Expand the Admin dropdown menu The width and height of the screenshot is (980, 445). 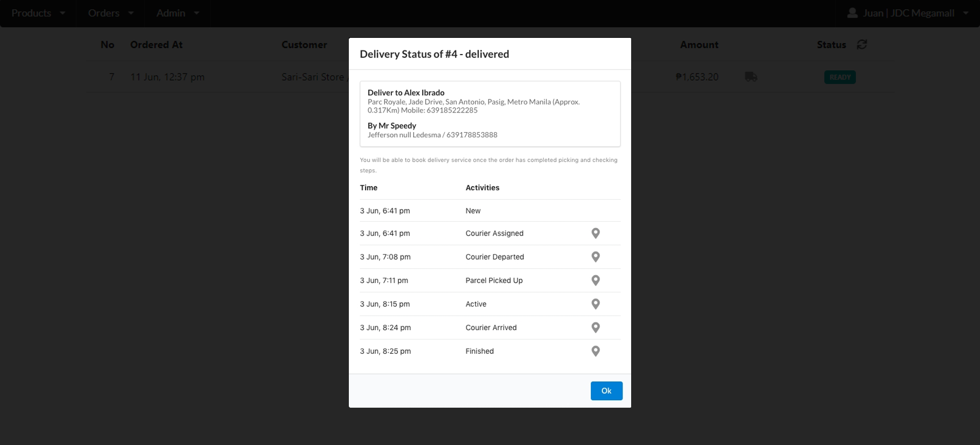pos(178,13)
